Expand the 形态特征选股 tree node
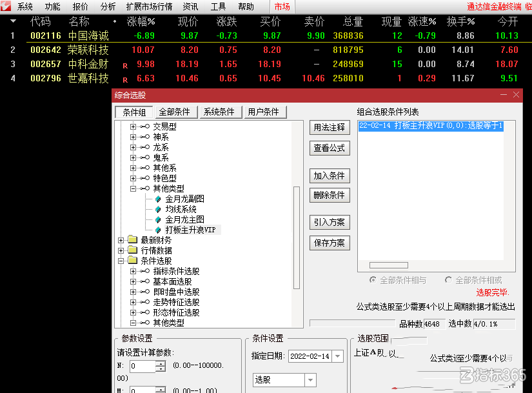The height and width of the screenshot is (393, 532). [x=133, y=312]
